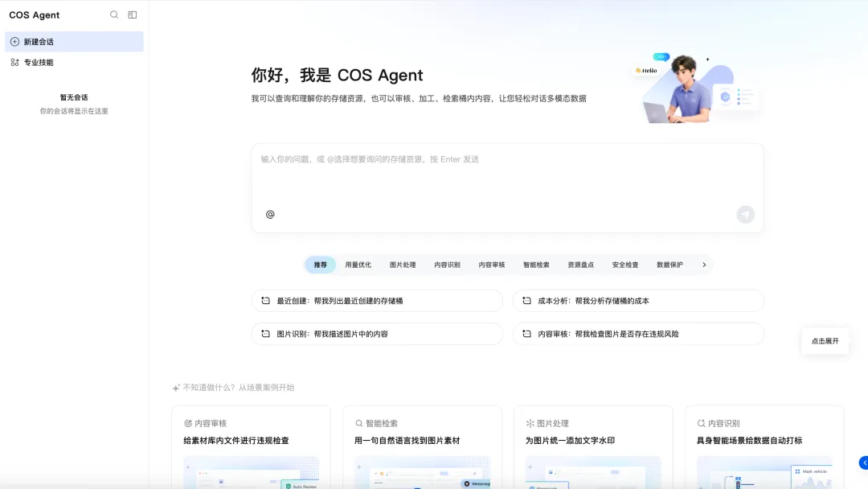
Task: Click the icon on the 内容审核 suggestion
Action: pos(527,334)
